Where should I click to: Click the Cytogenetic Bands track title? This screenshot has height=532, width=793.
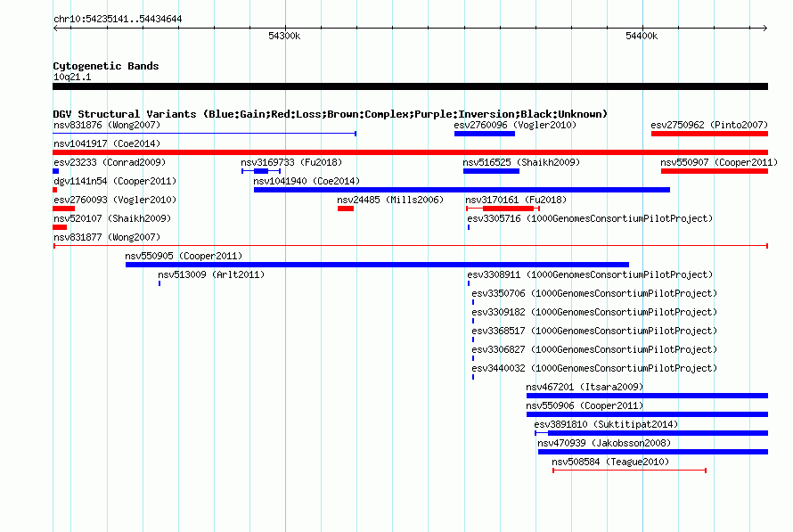[106, 66]
